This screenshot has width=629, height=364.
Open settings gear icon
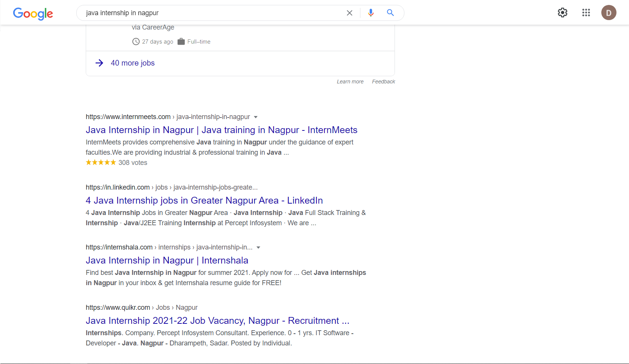coord(563,13)
